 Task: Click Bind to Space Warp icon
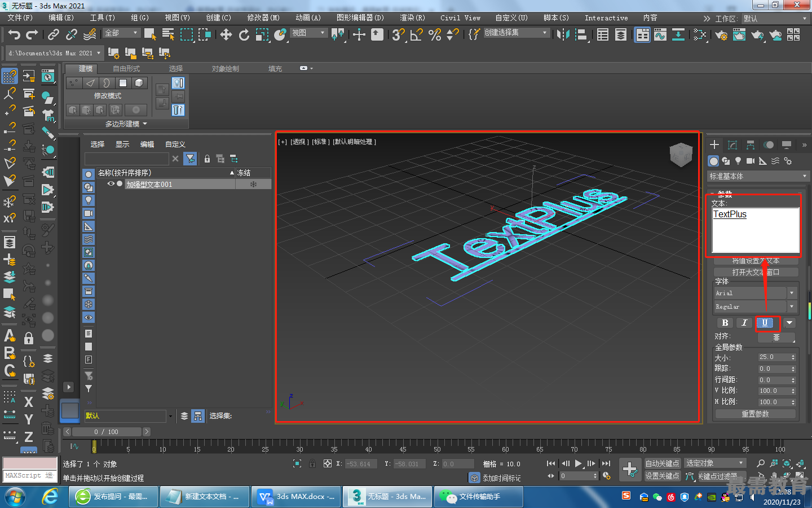90,35
